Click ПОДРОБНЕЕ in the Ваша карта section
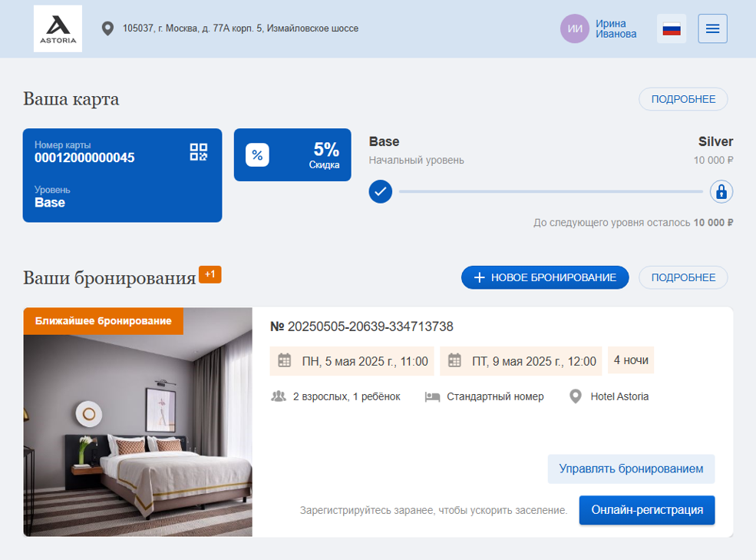 pos(683,99)
